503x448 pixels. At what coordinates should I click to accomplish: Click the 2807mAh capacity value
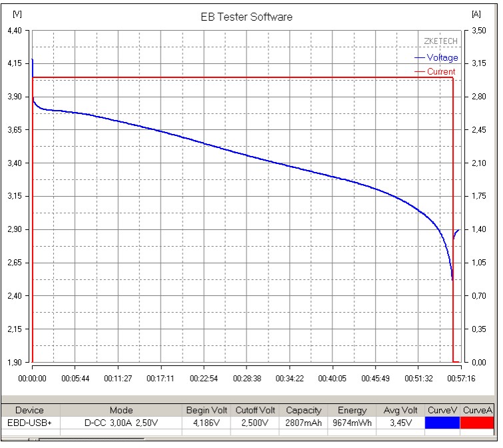pos(304,423)
